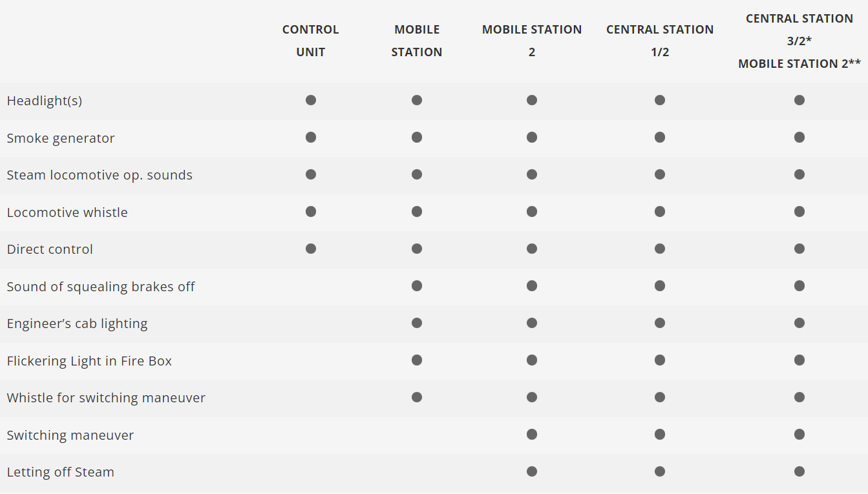The image size is (868, 494).
Task: Select the Central Station 1/2 column header
Action: coord(659,41)
